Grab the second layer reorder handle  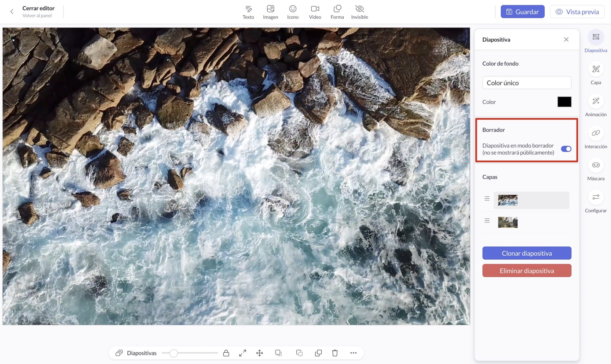tap(487, 221)
